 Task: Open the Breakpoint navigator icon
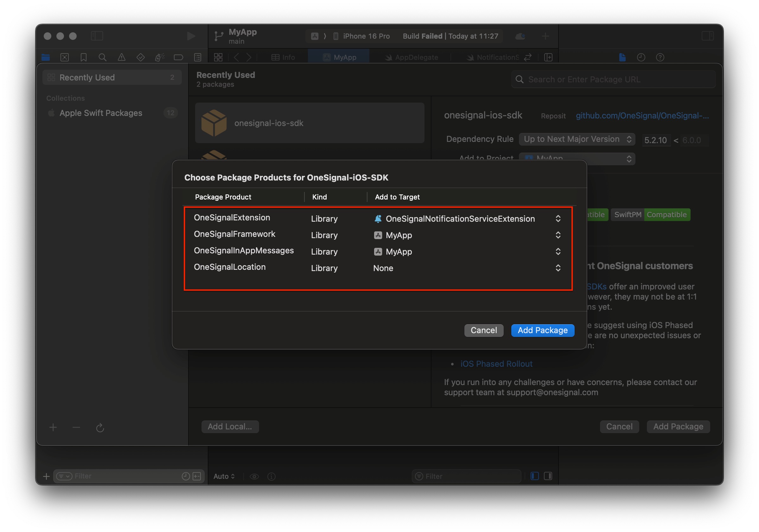click(179, 57)
